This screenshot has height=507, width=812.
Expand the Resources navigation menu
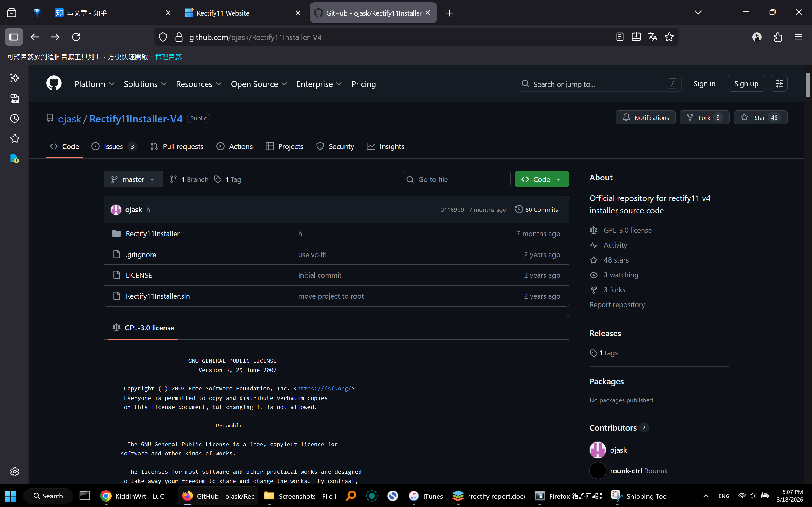coord(199,84)
